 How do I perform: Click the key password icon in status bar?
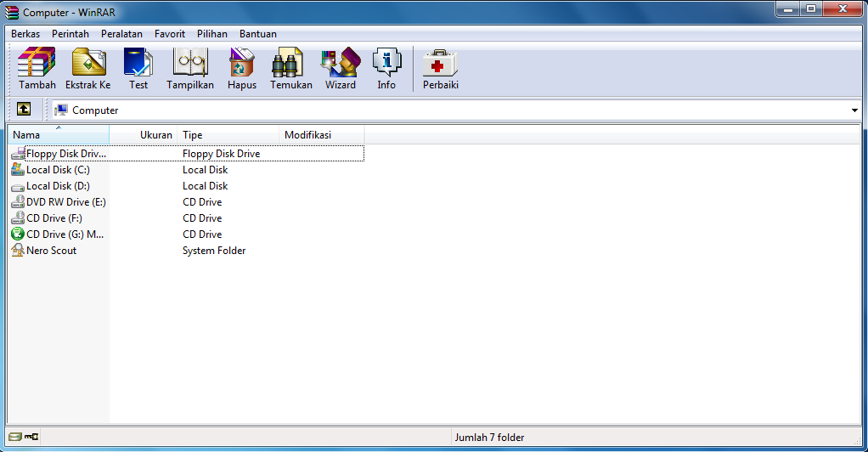click(31, 437)
